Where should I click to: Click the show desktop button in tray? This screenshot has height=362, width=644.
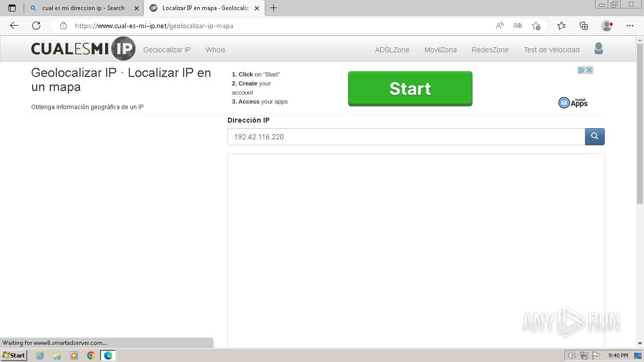[638, 355]
